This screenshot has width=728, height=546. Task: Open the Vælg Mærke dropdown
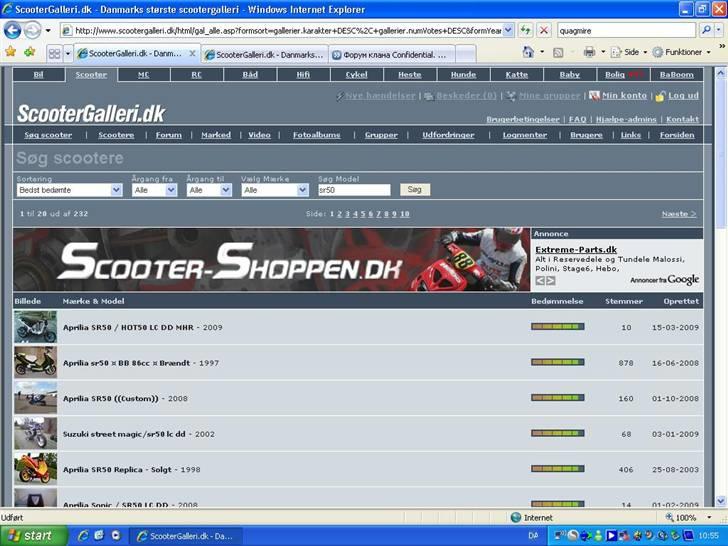tap(275, 190)
